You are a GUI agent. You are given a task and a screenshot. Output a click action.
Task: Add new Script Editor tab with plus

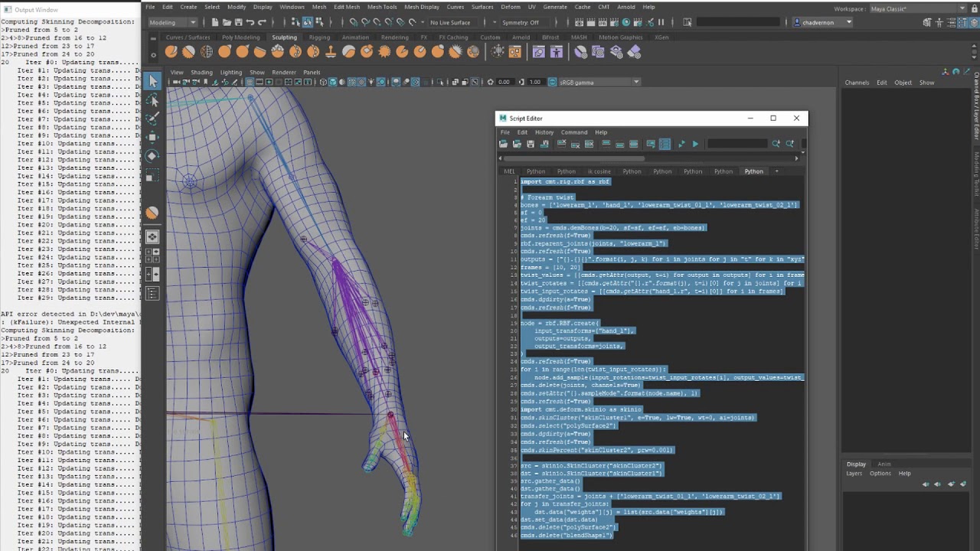click(x=776, y=171)
